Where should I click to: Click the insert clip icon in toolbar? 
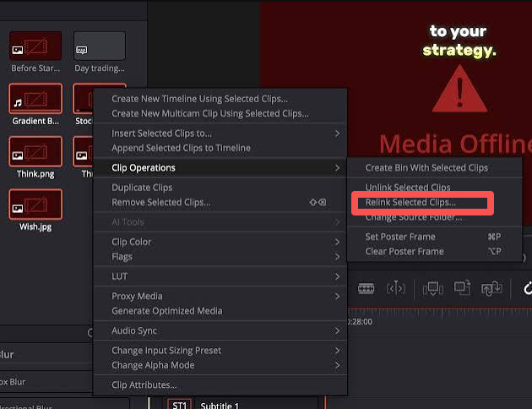[432, 288]
